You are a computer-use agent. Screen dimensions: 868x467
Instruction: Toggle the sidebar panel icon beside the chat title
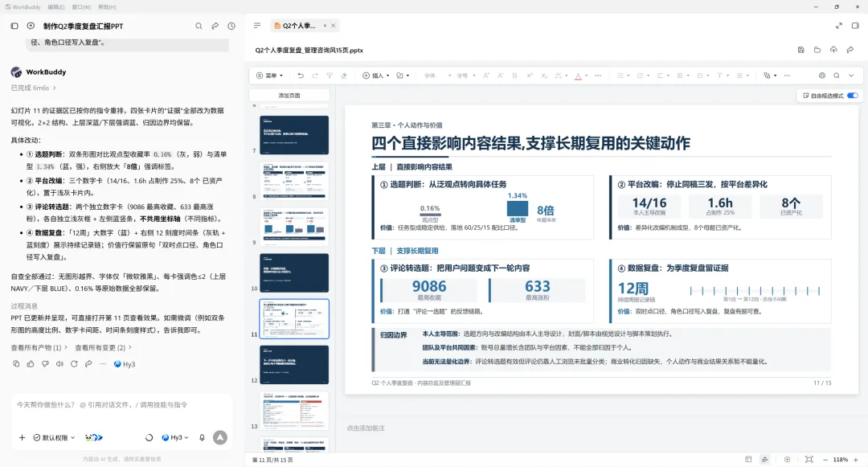pos(14,26)
